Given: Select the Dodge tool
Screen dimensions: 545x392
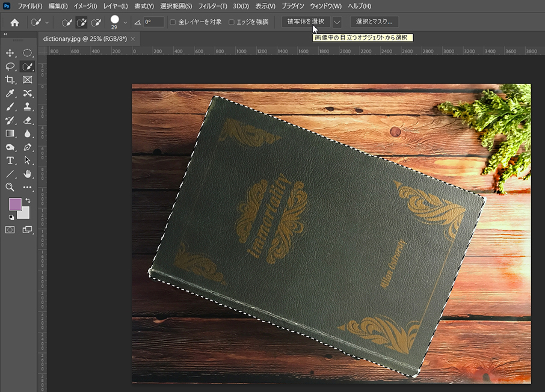Looking at the screenshot, I should click(x=10, y=147).
